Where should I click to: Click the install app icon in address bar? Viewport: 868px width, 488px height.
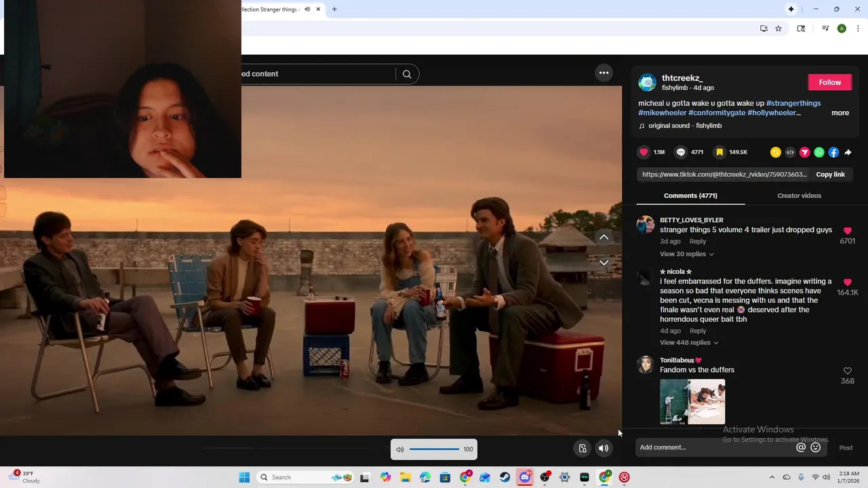click(764, 28)
